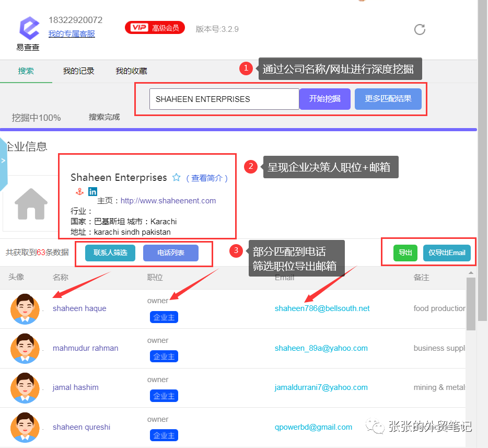
Task: Click the account number 18322920072
Action: click(x=75, y=20)
